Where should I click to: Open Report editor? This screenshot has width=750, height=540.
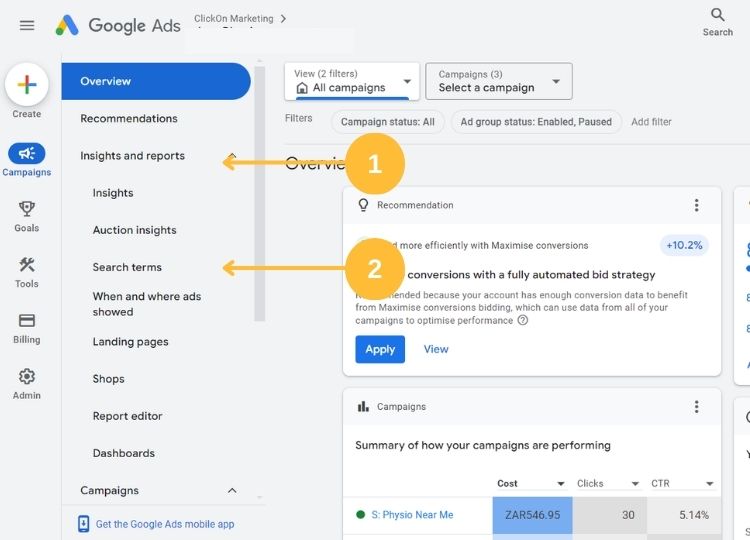point(128,416)
